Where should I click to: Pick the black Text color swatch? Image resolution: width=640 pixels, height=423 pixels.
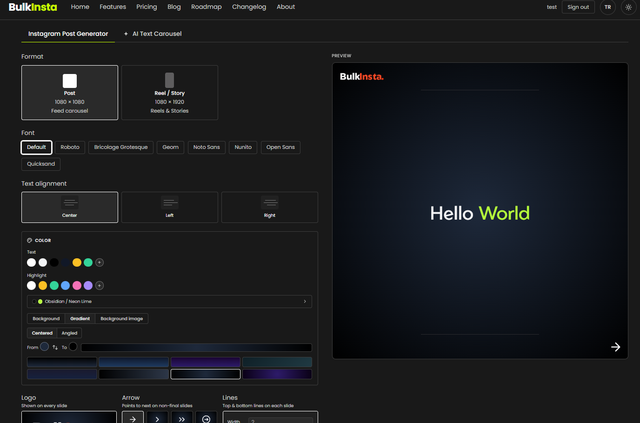click(54, 263)
